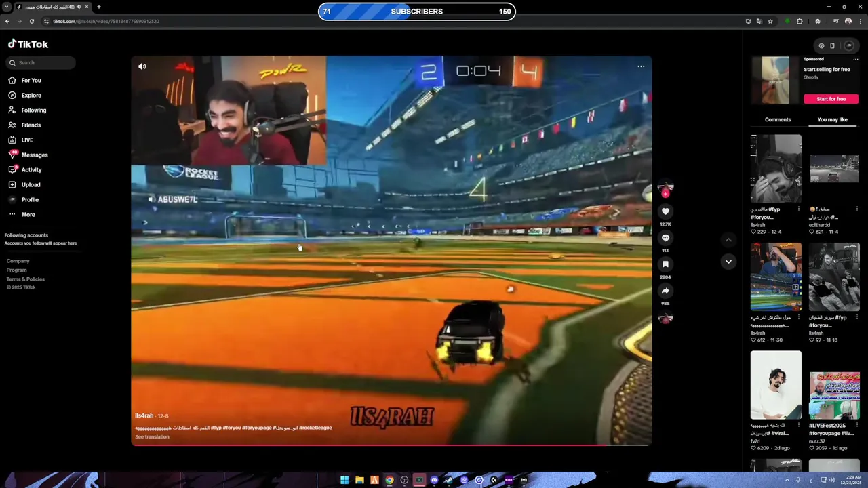Viewport: 868px width, 488px height.
Task: Click See translation under caption
Action: [152, 437]
